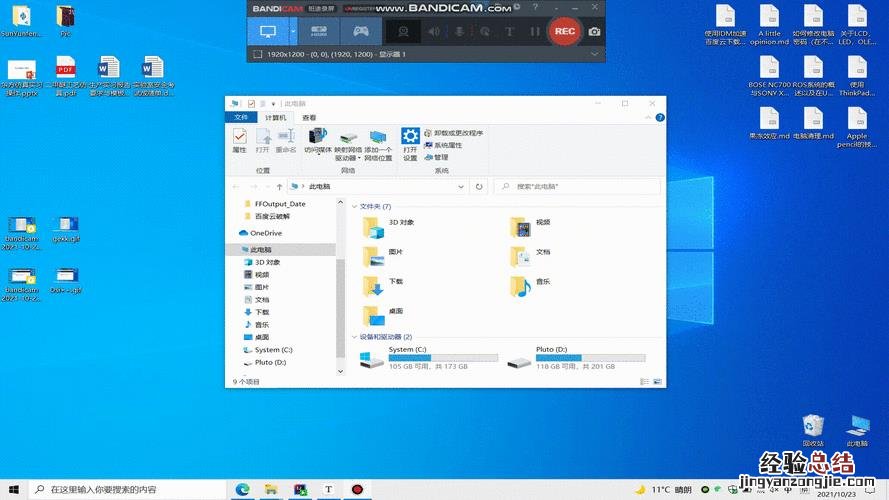
Task: Click 系统属性 in the ribbon
Action: (x=442, y=145)
